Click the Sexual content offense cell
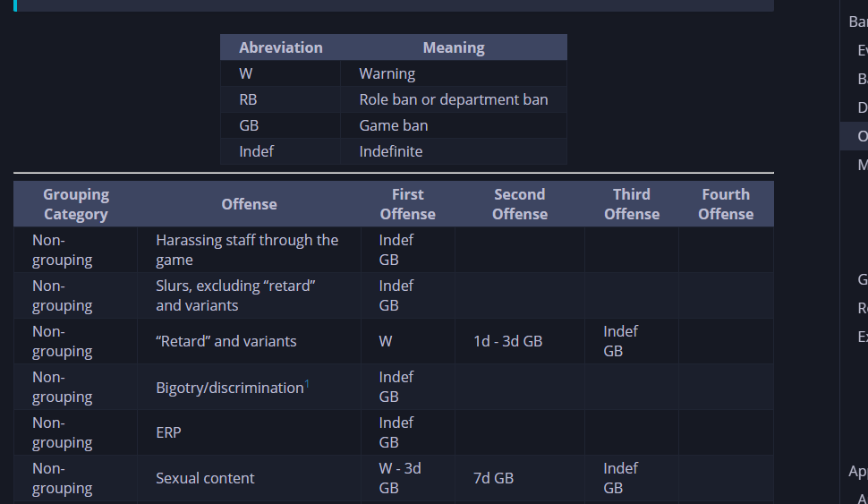868x504 pixels. click(249, 478)
